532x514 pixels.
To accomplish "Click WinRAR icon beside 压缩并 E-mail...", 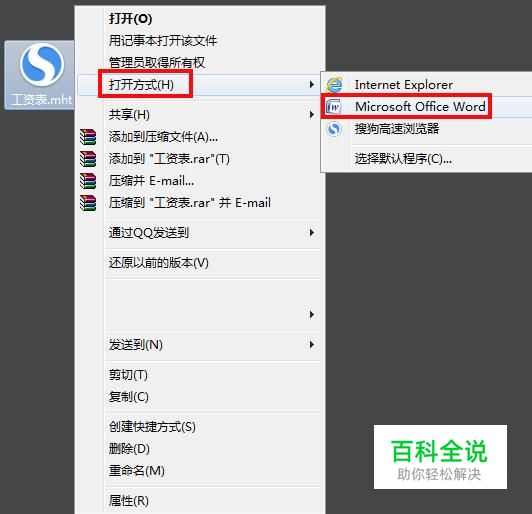I will coord(88,181).
